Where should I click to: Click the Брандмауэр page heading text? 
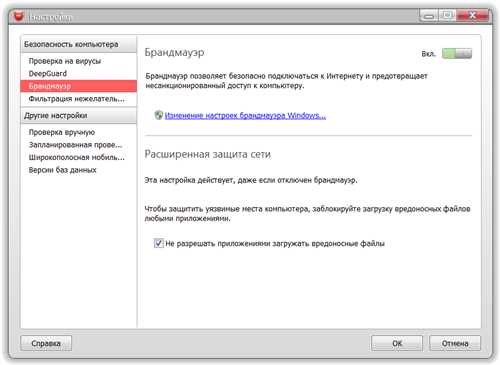point(174,53)
